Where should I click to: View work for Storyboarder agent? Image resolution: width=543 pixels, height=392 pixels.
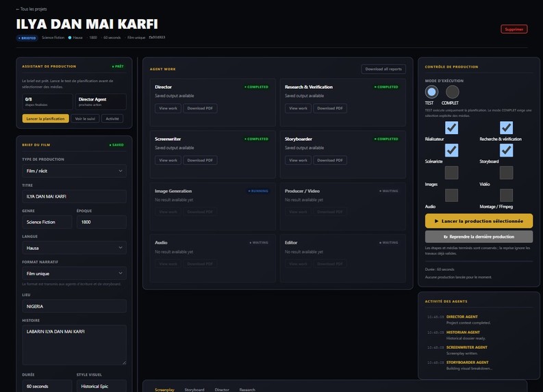point(298,160)
